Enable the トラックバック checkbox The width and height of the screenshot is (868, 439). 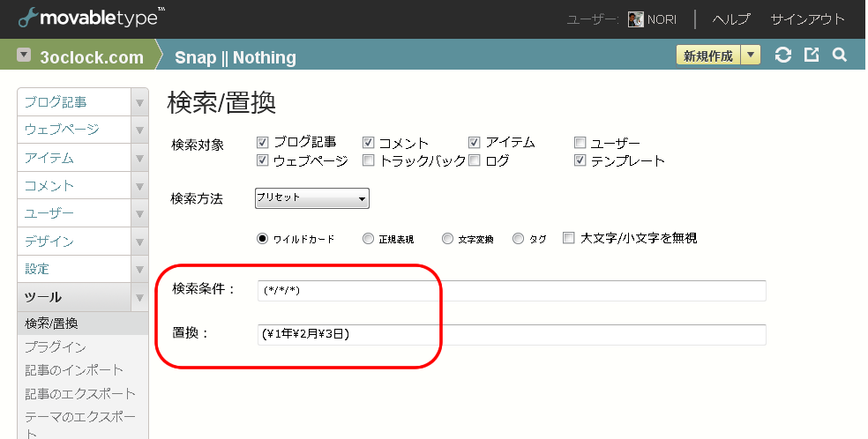[x=368, y=161]
